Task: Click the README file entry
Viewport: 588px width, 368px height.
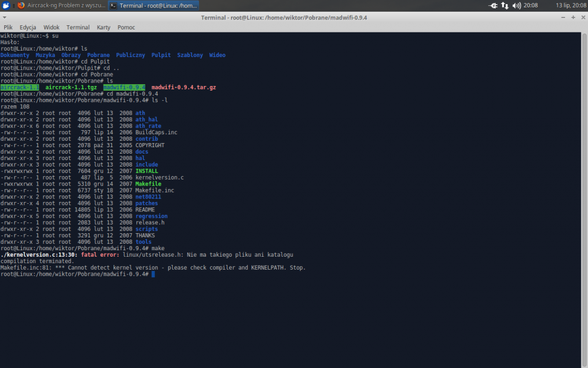Action: click(145, 210)
